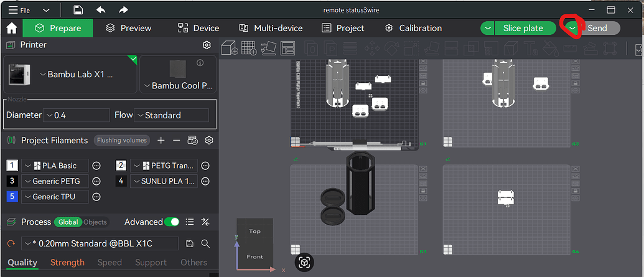Screen dimensions: 644x277
Task: Select the Scale tool in toolbar
Action: 411,49
